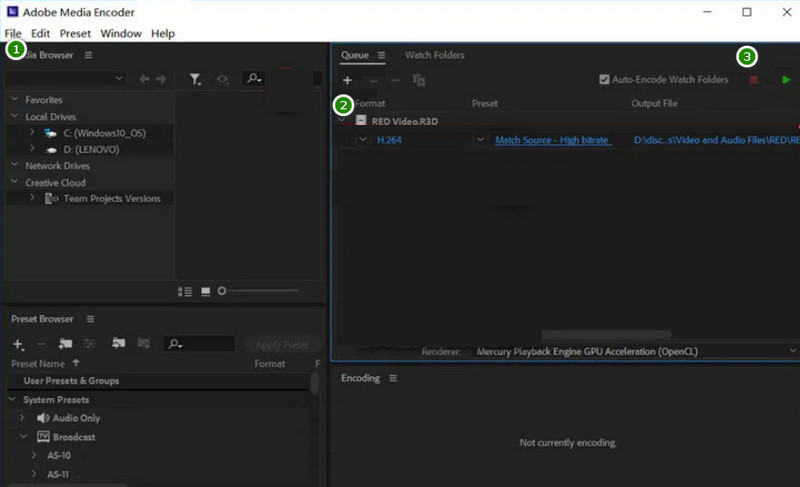
Task: Click the Apply Preset button
Action: 282,345
